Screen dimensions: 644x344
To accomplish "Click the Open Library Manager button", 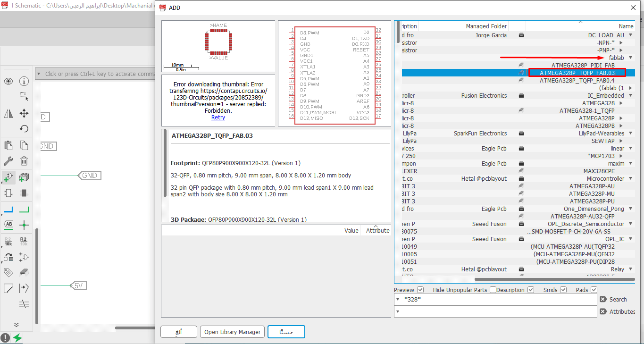I will (232, 332).
